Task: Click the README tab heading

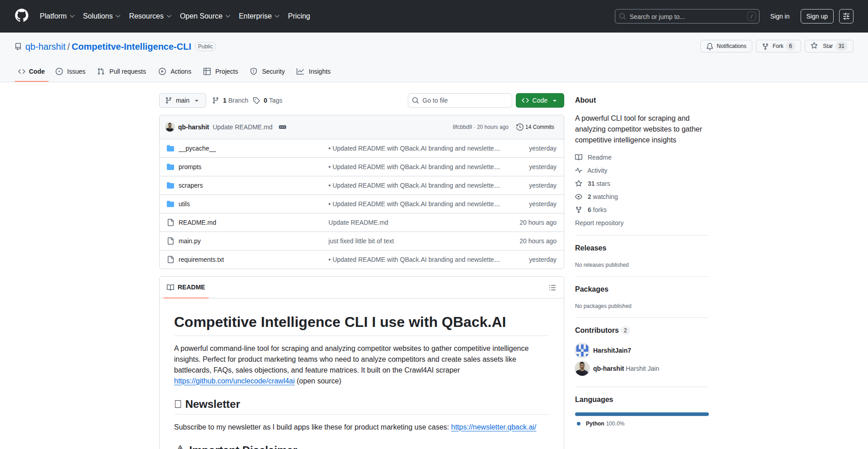Action: [x=186, y=288]
